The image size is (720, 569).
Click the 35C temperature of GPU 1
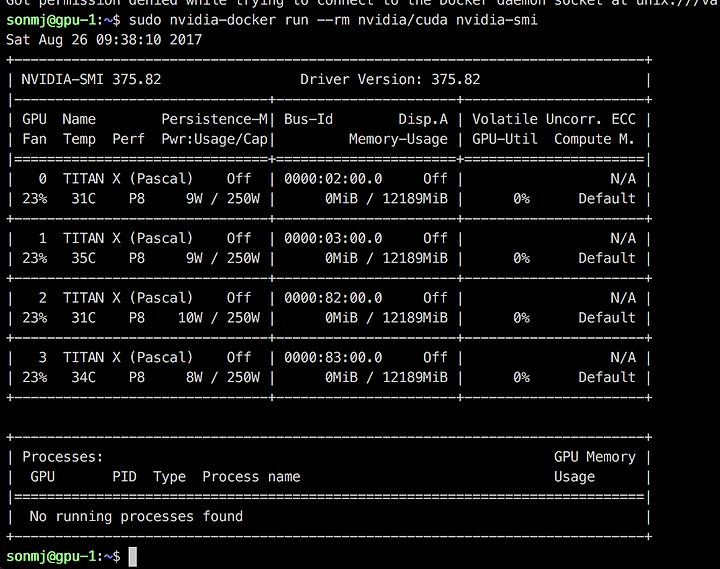click(84, 258)
